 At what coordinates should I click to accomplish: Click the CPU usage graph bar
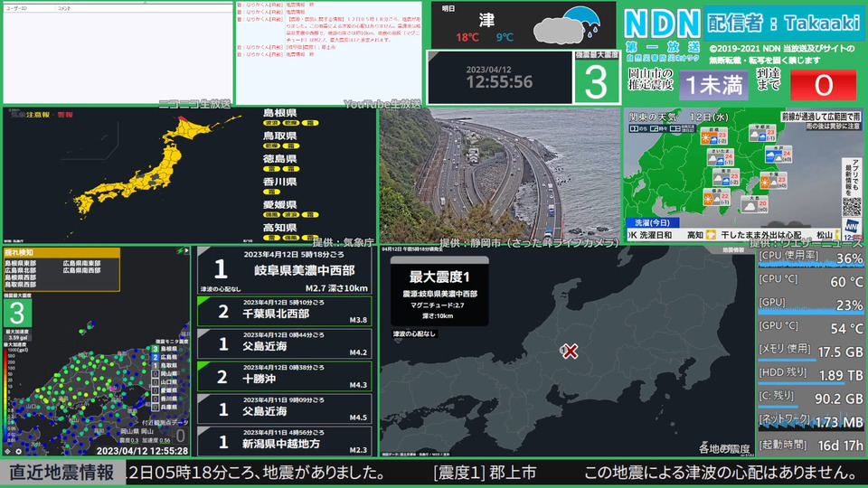click(810, 264)
